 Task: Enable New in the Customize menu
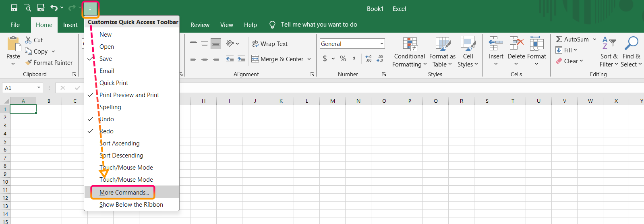click(x=132, y=35)
